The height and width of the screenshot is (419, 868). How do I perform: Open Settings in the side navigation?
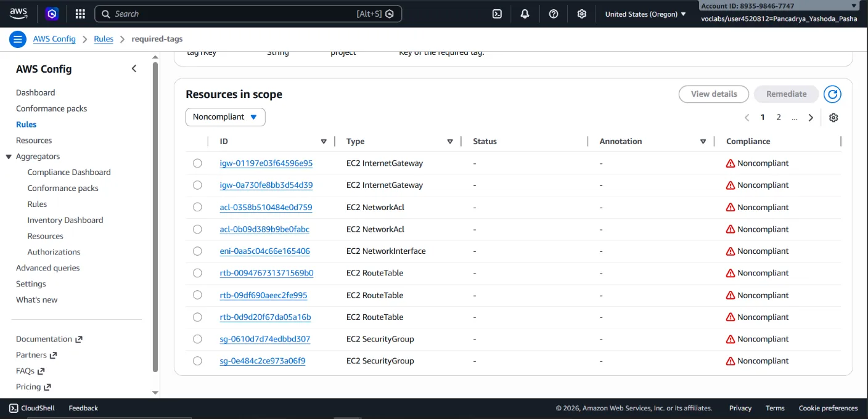[x=31, y=284]
